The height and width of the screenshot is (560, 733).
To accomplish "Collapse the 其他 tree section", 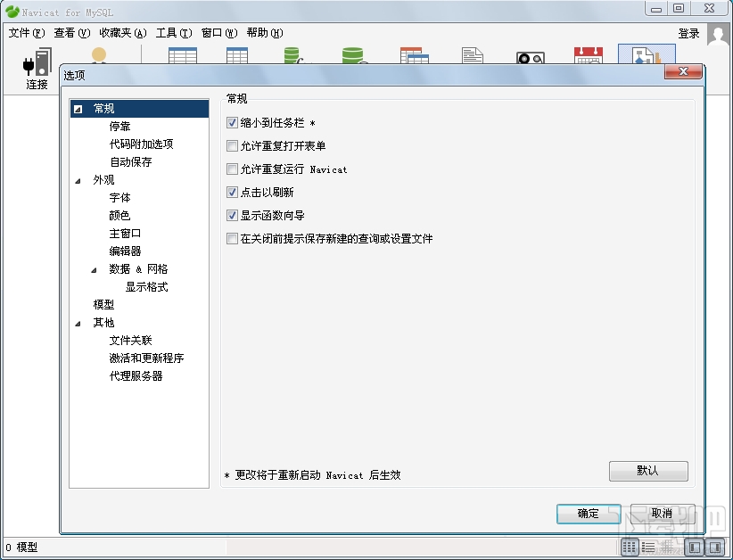I will 79,322.
